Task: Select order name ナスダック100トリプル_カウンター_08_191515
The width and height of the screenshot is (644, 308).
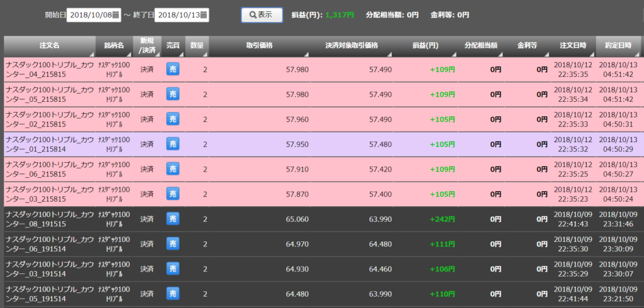Action: [x=50, y=219]
